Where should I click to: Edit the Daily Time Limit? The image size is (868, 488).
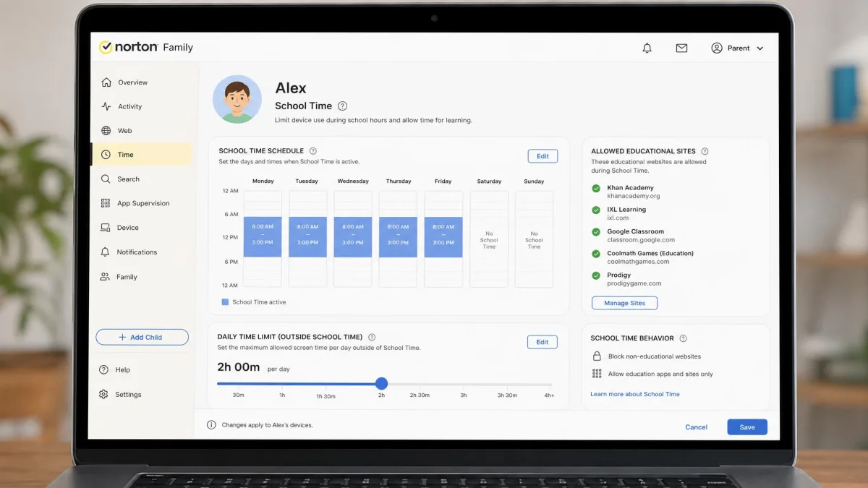[x=542, y=342]
